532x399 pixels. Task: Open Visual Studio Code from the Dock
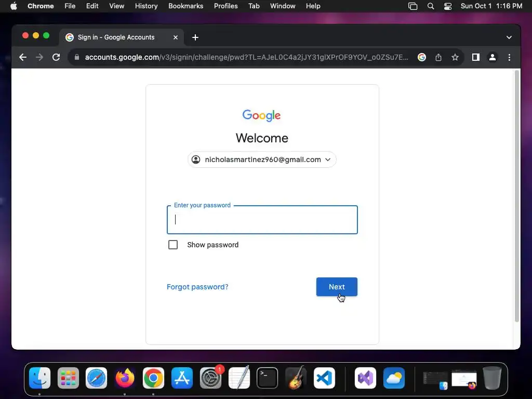(x=324, y=378)
